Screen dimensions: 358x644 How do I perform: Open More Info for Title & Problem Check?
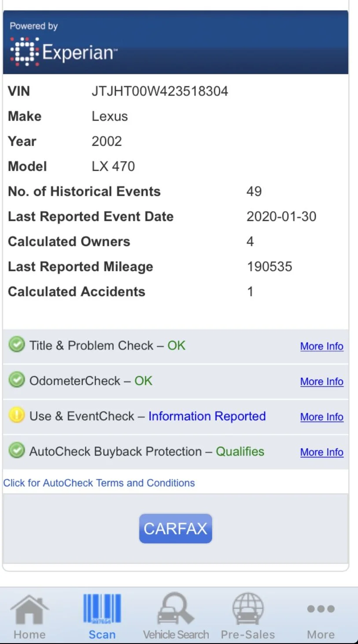pyautogui.click(x=322, y=346)
